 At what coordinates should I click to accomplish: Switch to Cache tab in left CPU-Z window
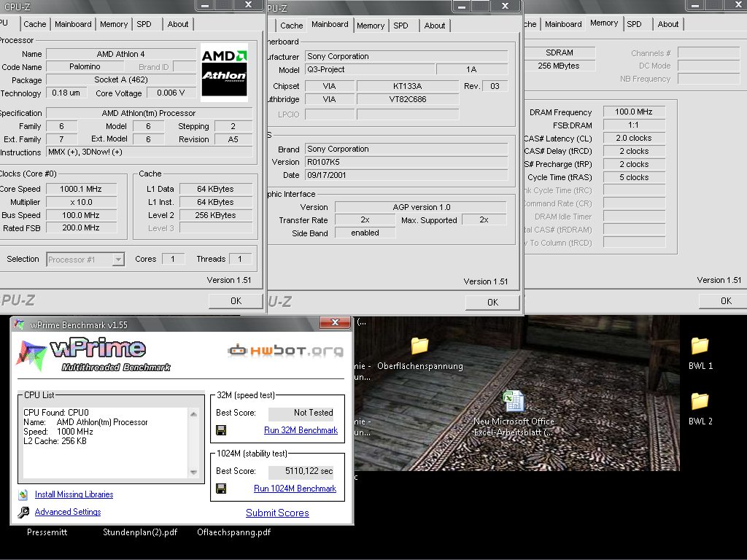pos(35,24)
